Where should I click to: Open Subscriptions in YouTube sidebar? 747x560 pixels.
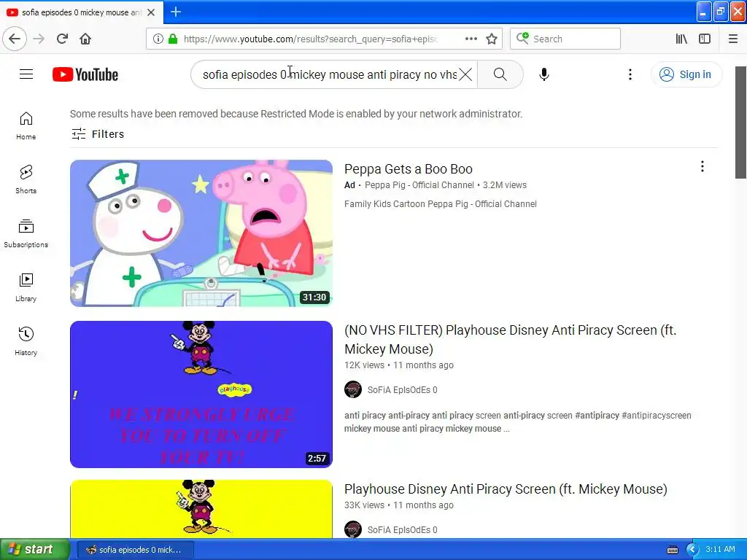[26, 233]
